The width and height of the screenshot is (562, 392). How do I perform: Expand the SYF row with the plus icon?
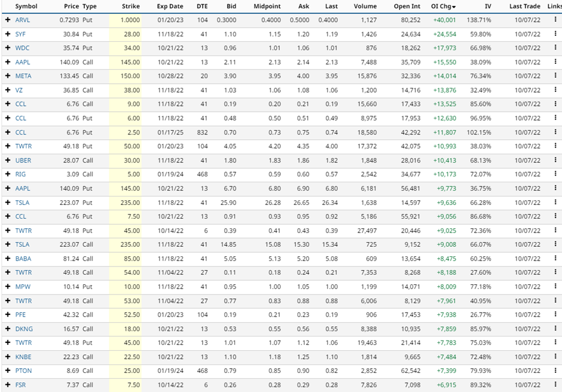(x=8, y=33)
